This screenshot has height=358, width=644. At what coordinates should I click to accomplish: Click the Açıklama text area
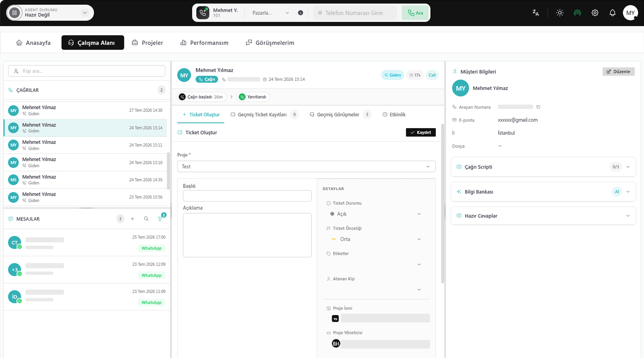(x=247, y=235)
